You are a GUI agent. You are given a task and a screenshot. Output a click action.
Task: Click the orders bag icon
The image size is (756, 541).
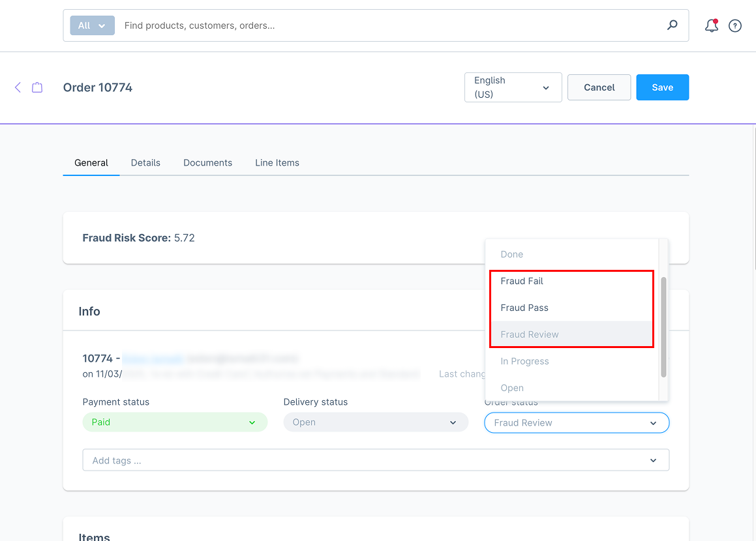(x=37, y=87)
